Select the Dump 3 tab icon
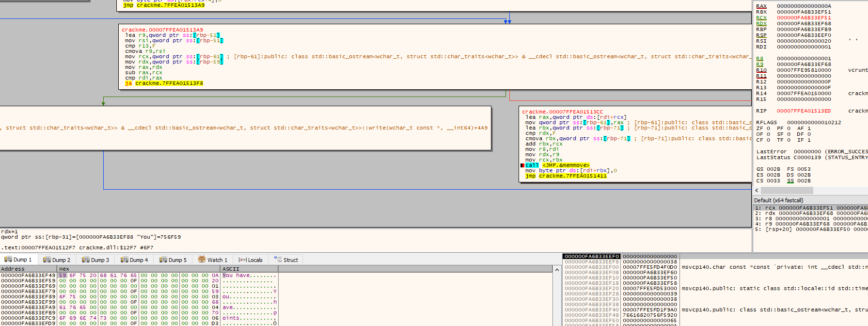Image resolution: width=868 pixels, height=326 pixels. (86, 260)
